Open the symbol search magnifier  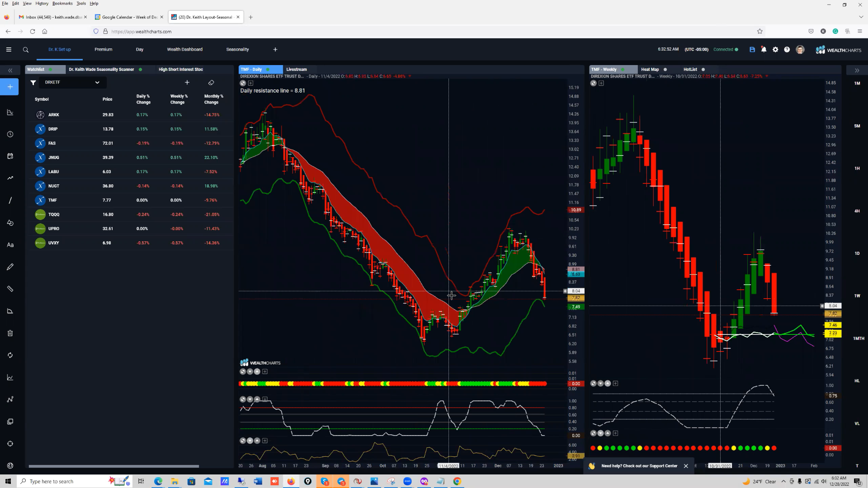26,50
